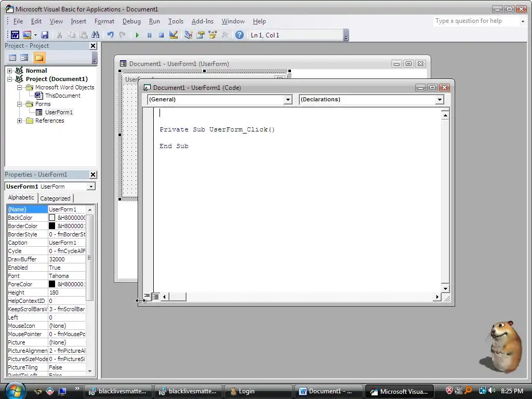Collapse the Project (Document1) node
This screenshot has height=399, width=532.
coord(9,79)
